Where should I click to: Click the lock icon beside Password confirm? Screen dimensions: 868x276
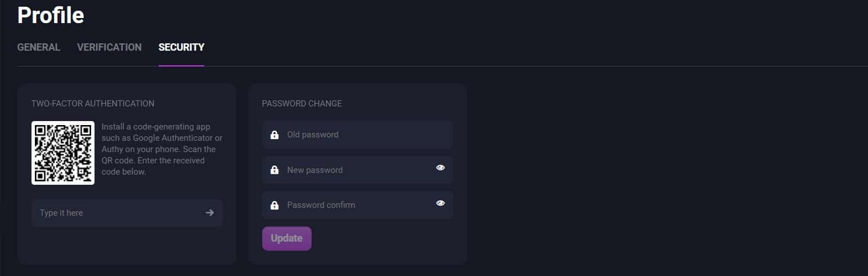tap(275, 205)
